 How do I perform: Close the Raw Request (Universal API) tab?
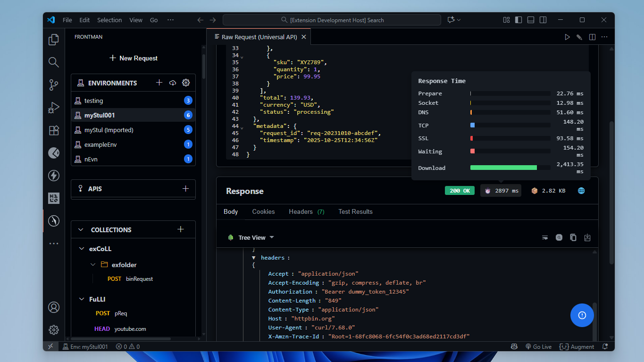[x=304, y=37]
